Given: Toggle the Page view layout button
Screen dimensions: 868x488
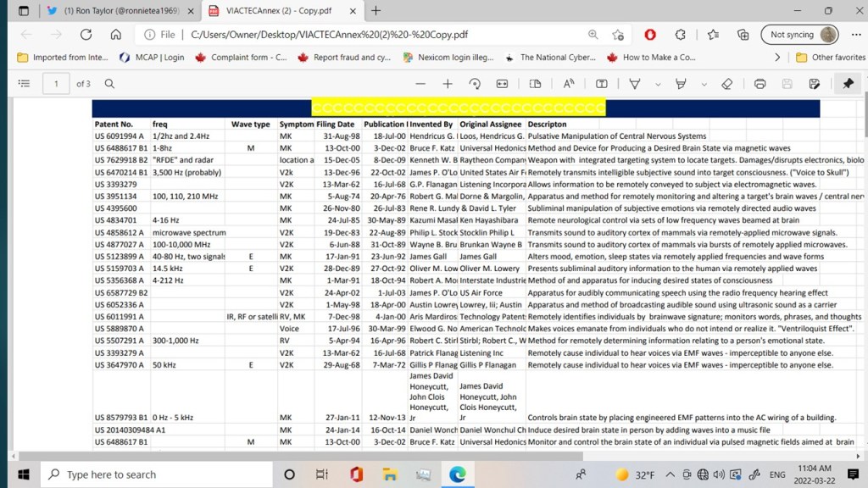Looking at the screenshot, I should pyautogui.click(x=535, y=84).
